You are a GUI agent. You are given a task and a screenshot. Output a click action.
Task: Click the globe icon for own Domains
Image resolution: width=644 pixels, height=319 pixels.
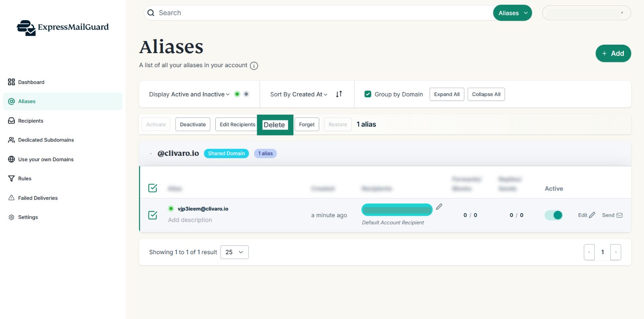click(11, 159)
